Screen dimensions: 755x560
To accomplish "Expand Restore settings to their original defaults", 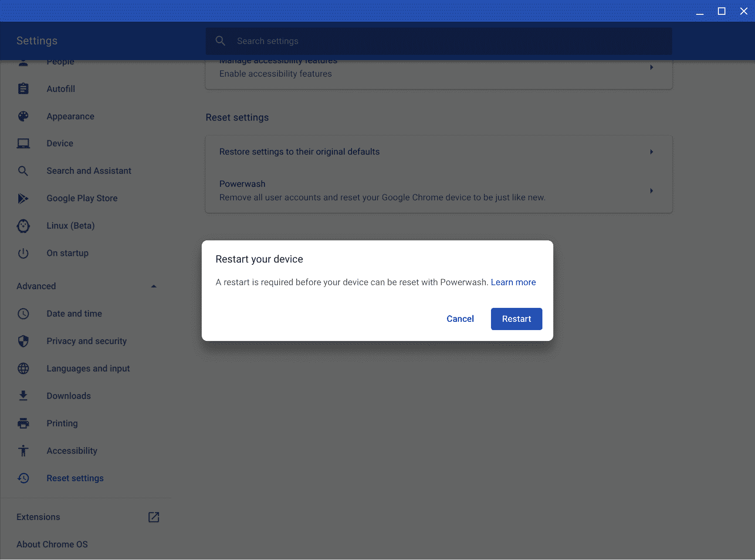I will [x=651, y=152].
